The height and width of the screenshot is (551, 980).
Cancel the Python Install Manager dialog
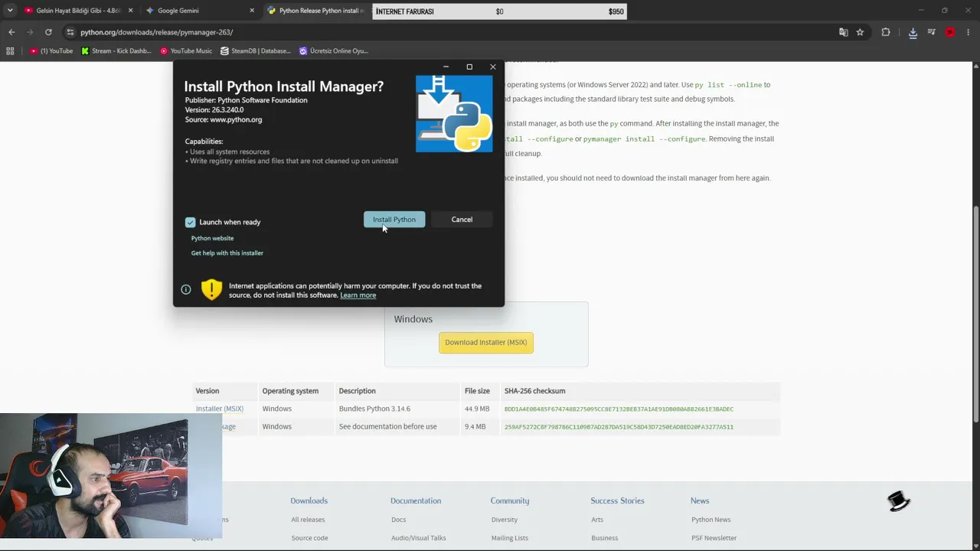click(462, 220)
